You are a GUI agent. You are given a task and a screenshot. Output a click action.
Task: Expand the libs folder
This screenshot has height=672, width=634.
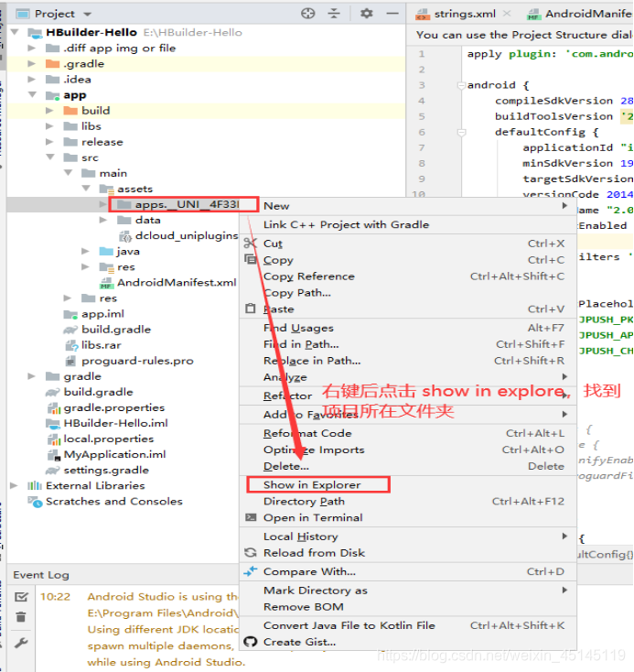click(x=49, y=126)
